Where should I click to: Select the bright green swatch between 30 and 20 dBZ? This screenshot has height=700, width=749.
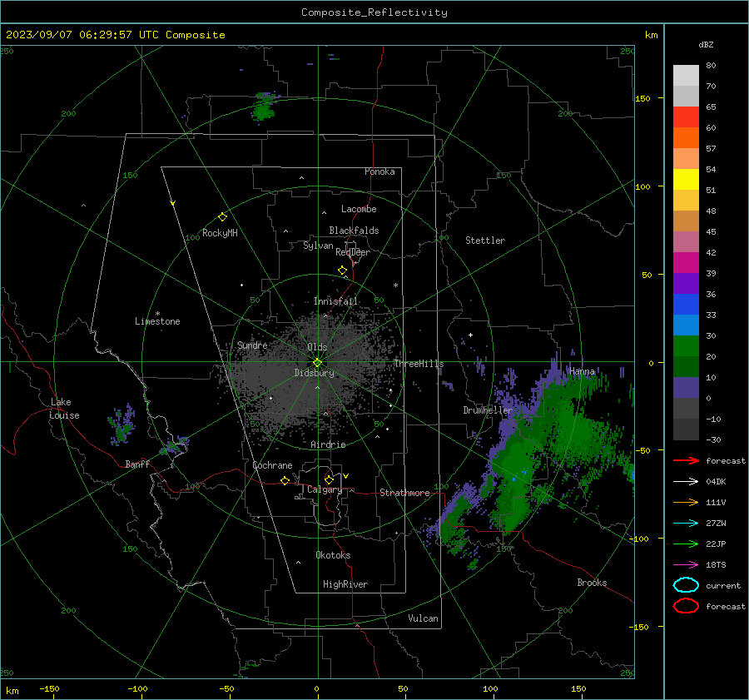[x=686, y=346]
